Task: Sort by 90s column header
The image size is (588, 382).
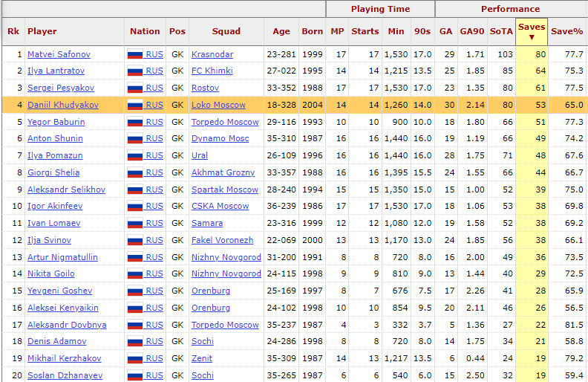Action: pyautogui.click(x=422, y=31)
